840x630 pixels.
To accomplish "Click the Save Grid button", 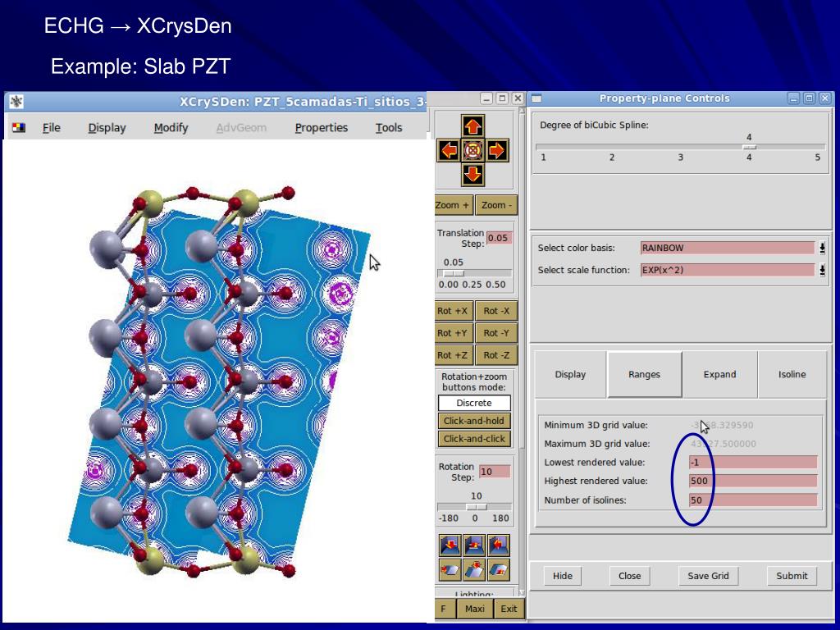I will coord(708,576).
